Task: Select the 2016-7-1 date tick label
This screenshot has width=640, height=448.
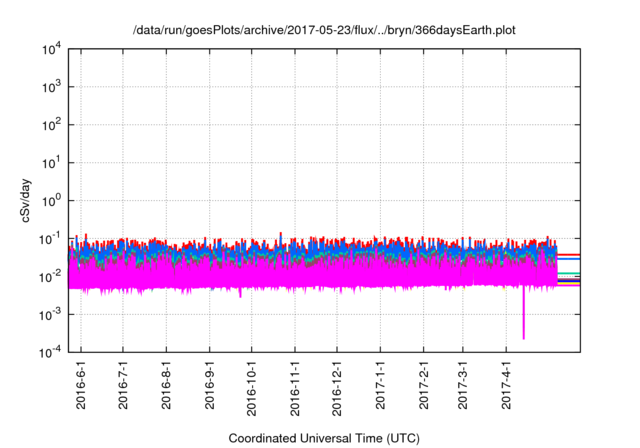Action: [x=123, y=386]
